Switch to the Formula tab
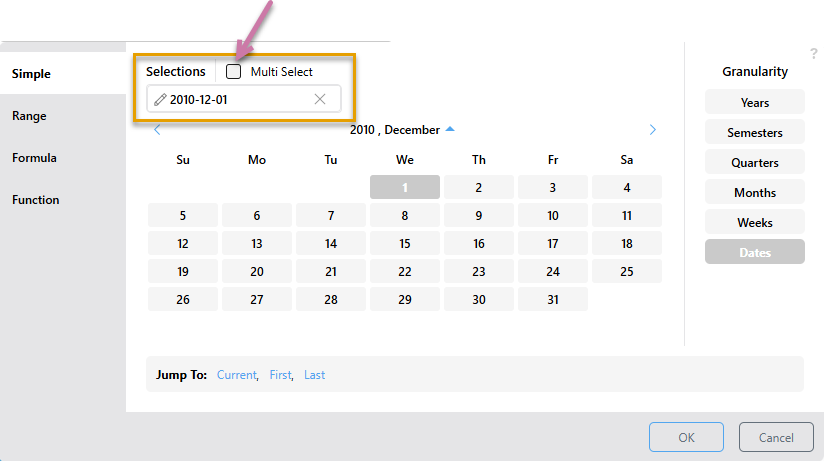824x461 pixels. [34, 158]
